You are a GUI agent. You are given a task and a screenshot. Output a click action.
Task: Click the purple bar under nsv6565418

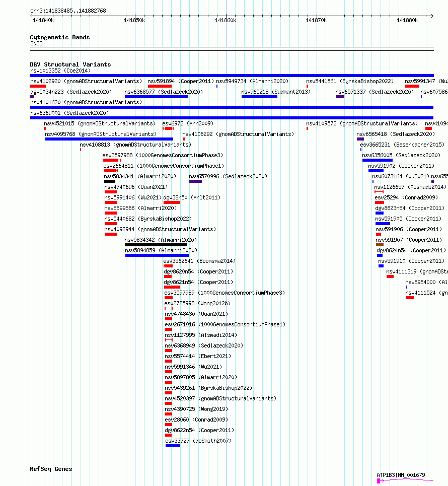(360, 139)
